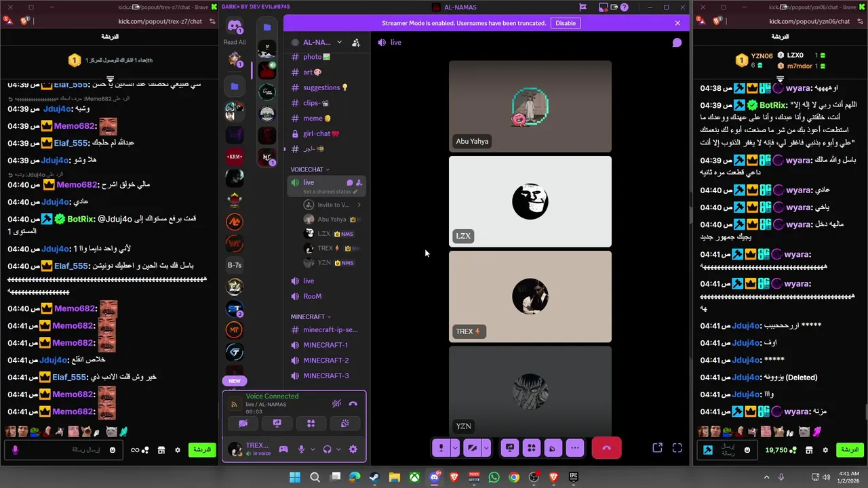Screen dimensions: 868x488
Task: Click the red disconnect call button
Action: click(606, 448)
